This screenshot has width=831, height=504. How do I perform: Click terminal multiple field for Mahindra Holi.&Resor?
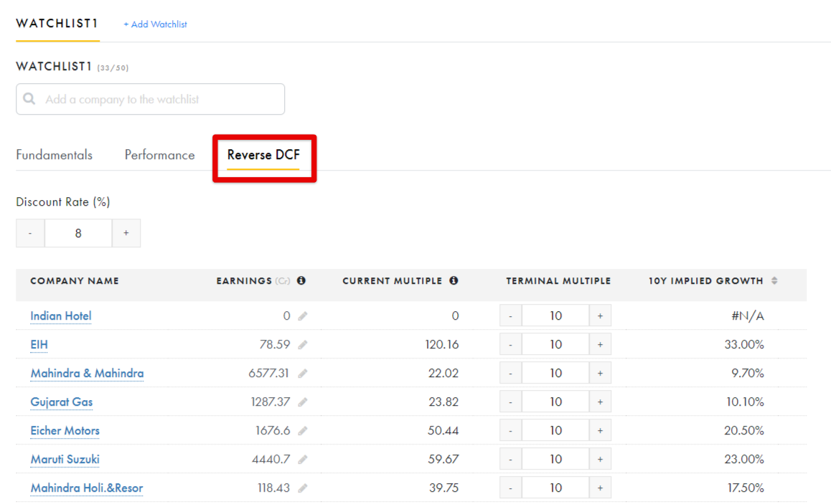555,488
